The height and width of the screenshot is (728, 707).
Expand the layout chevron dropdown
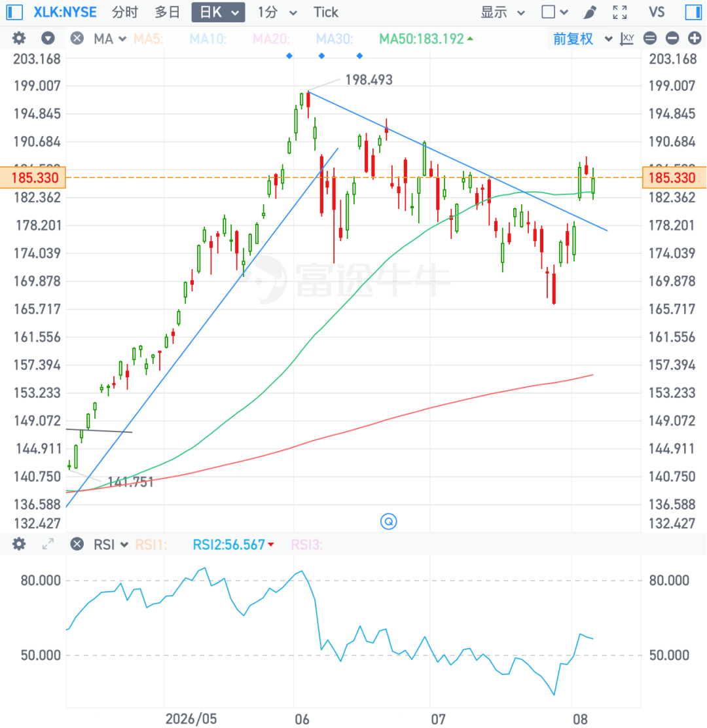coord(564,12)
